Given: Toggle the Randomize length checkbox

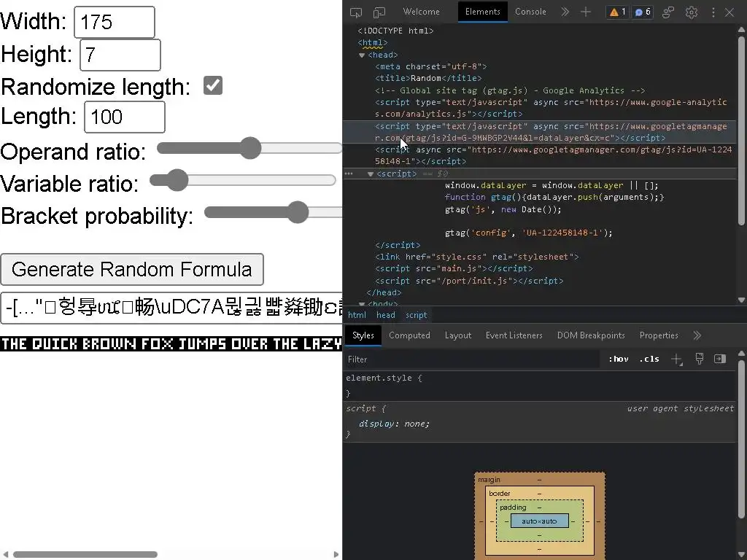Looking at the screenshot, I should [x=213, y=86].
